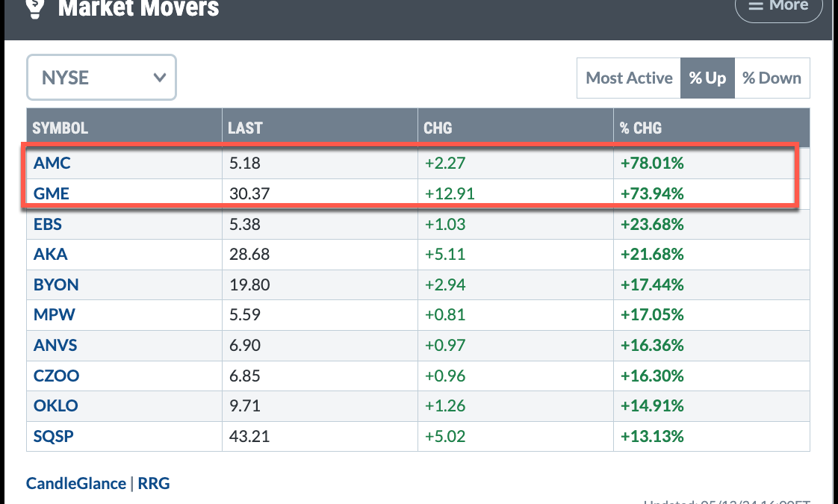
Task: Open the BYON symbol link
Action: tap(56, 284)
